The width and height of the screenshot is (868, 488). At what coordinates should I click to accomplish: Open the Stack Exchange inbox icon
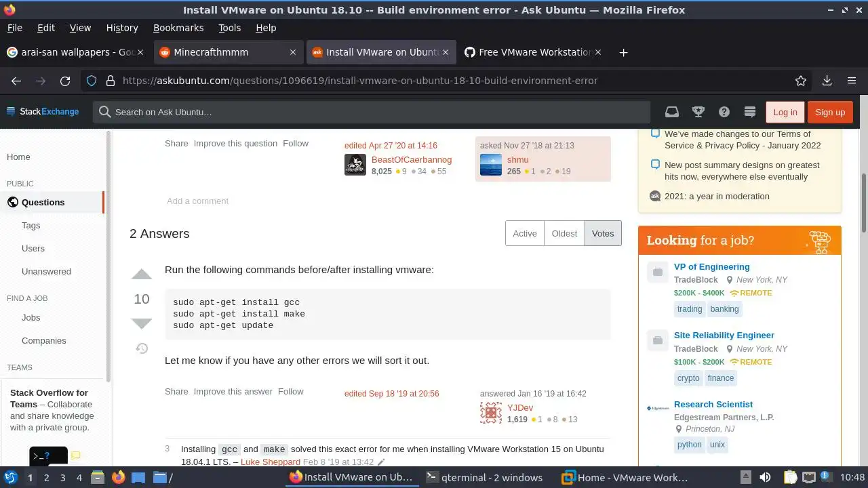click(x=671, y=112)
